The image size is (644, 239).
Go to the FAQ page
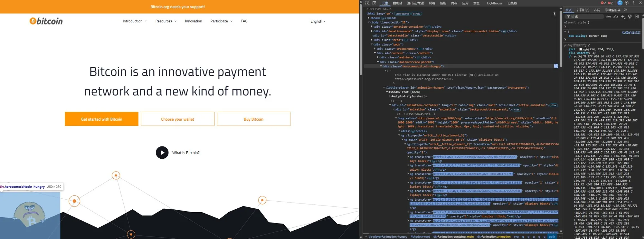[x=244, y=21]
